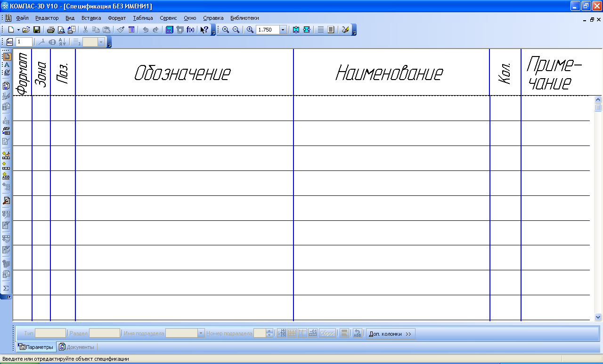Open the Справка menu
Image resolution: width=603 pixels, height=364 pixels.
pos(213,18)
